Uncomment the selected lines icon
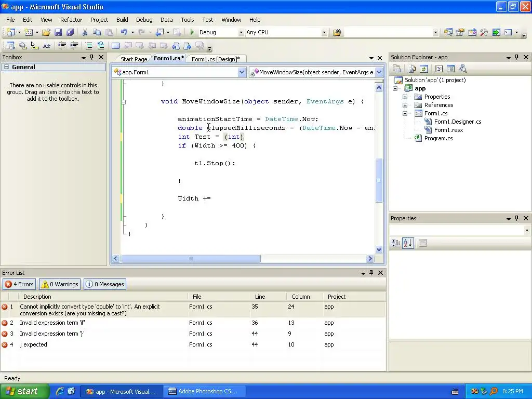Viewport: 532px width, 399px height. coord(101,46)
